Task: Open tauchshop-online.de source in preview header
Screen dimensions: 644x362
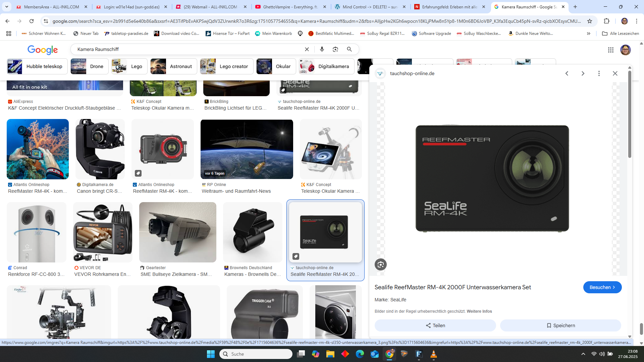Action: click(412, 73)
